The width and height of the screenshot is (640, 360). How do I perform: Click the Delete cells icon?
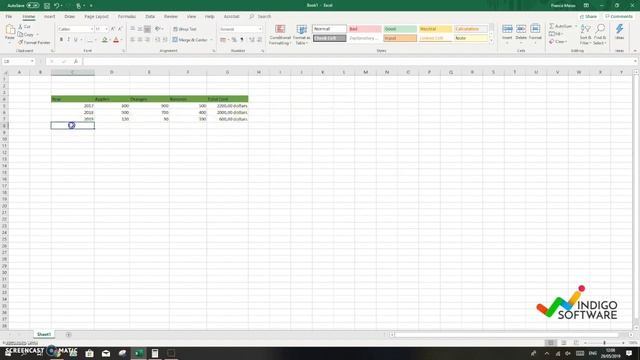pos(521,29)
